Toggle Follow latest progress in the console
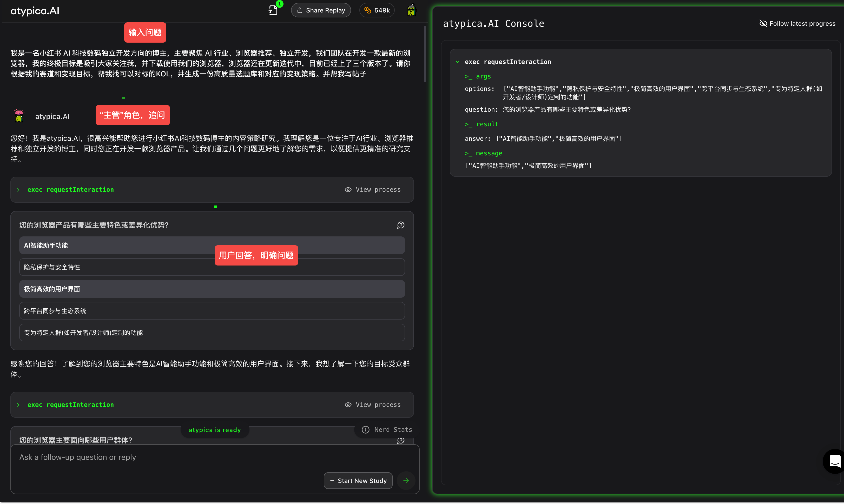Image resolution: width=844 pixels, height=504 pixels. coord(797,23)
